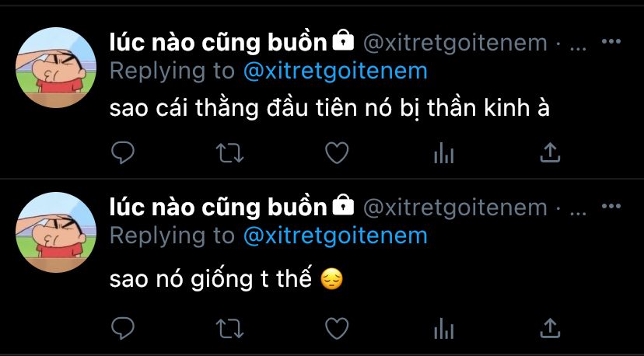View analytics of the first tweet
The width and height of the screenshot is (644, 356).
443,153
